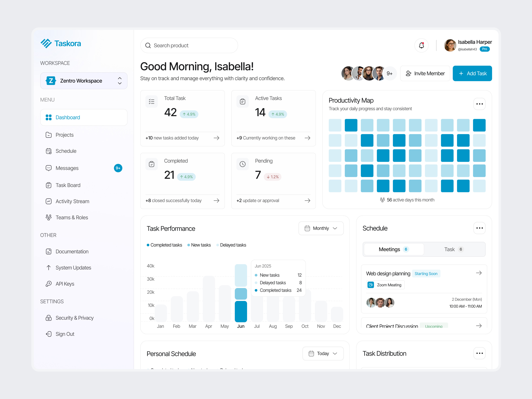532x399 pixels.
Task: Toggle the Delayed tasks legend
Action: pyautogui.click(x=231, y=245)
